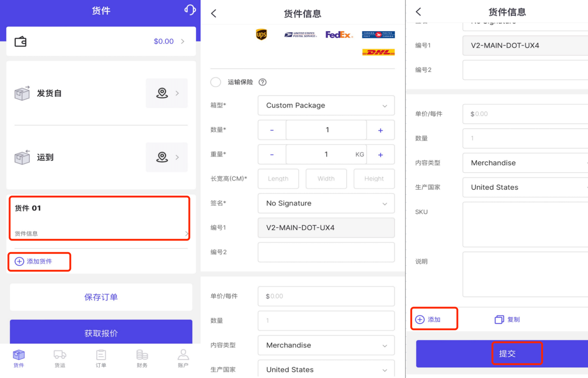The height and width of the screenshot is (378, 588).
Task: Click lower 数量 field in middle screen
Action: tap(326, 321)
